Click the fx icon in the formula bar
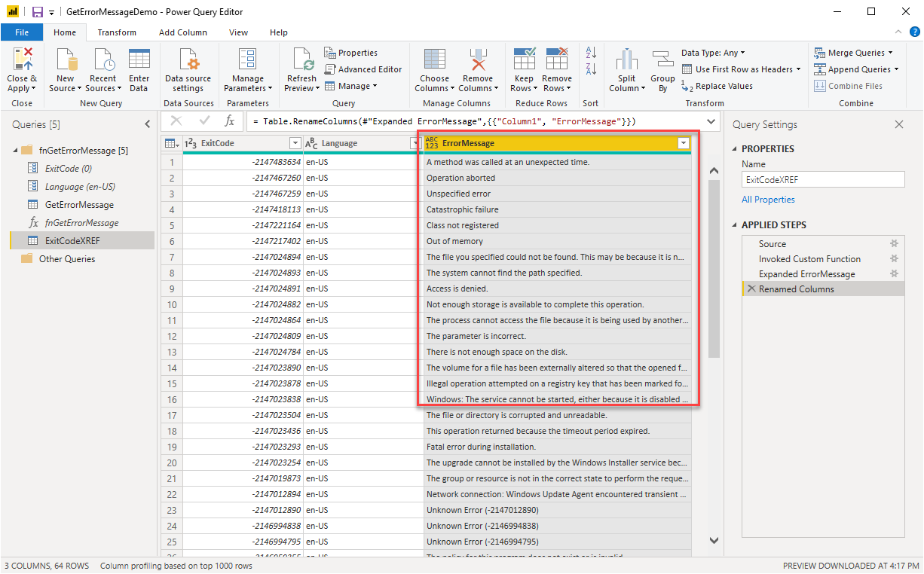Screen dimensions: 924x574 pos(230,121)
